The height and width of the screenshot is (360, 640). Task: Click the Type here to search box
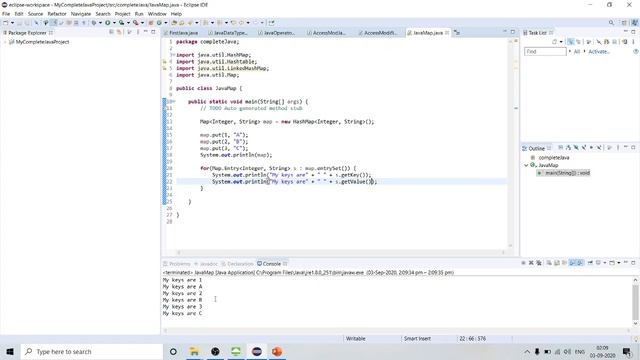(x=92, y=351)
